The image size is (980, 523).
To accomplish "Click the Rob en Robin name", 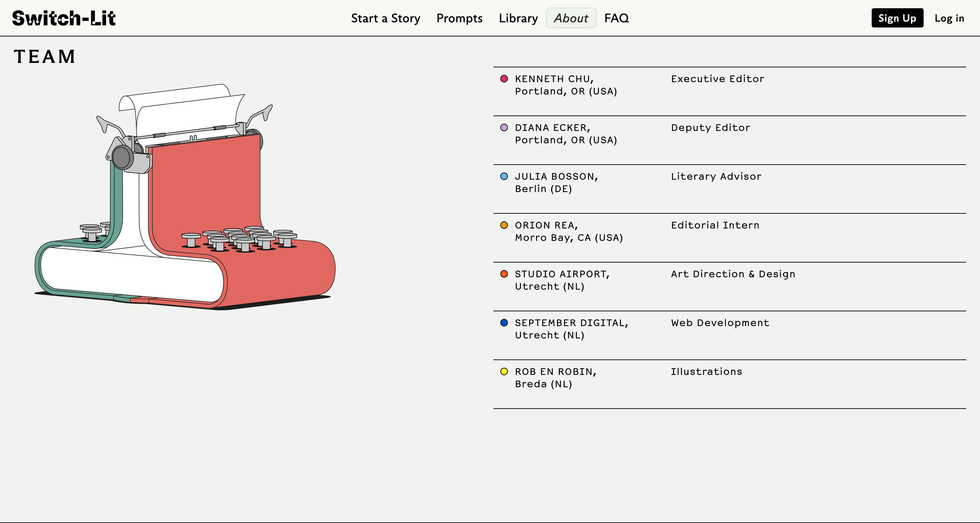I will pos(555,371).
